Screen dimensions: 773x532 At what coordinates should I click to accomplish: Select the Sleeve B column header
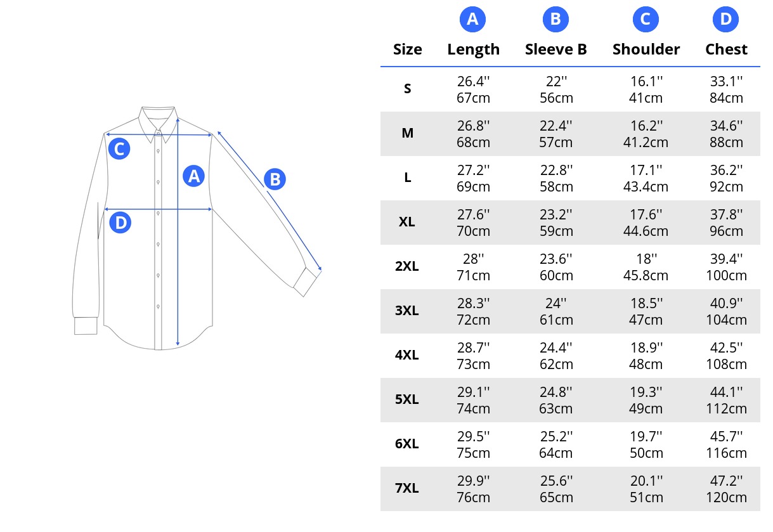tap(555, 49)
